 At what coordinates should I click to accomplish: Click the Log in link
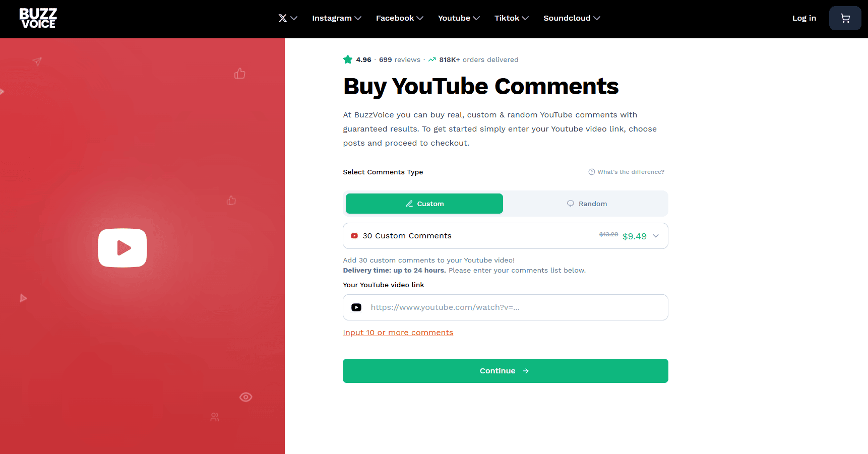[804, 18]
